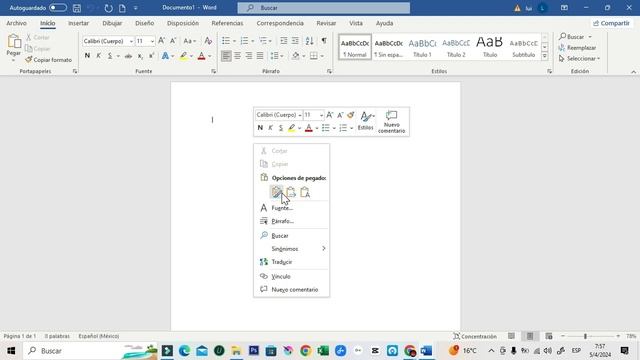Image resolution: width=640 pixels, height=360 pixels.
Task: Expand the styles gallery
Action: coord(544,57)
